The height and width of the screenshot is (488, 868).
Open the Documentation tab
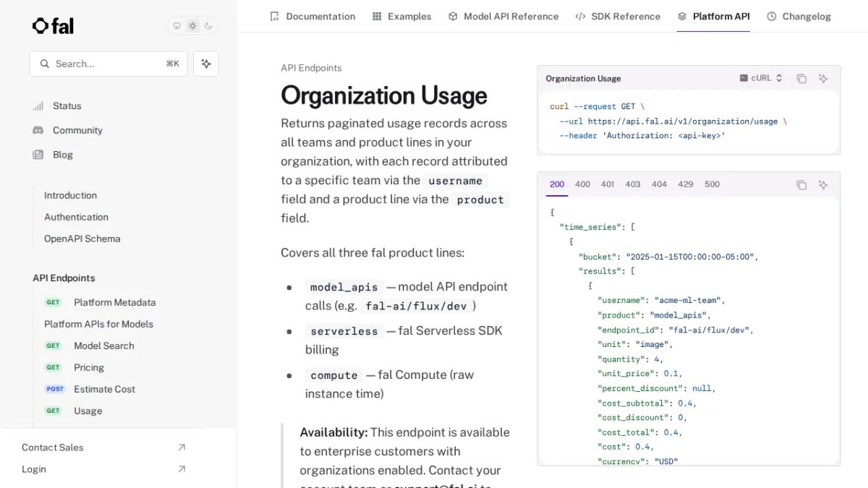(312, 16)
